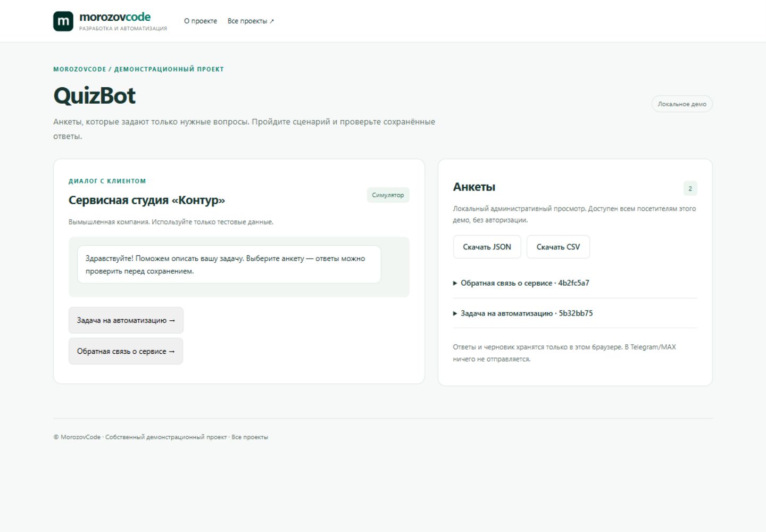Click the "MOROZOVCODE / ДЕМОНСТРАЦИОННЫЙ ПРОЕКТ" breadcrumb text
The image size is (766, 532).
click(x=138, y=69)
